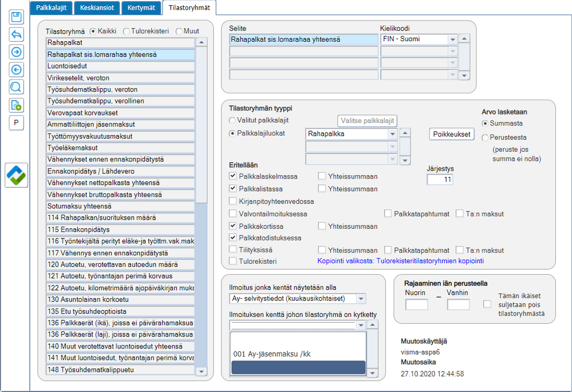Image resolution: width=572 pixels, height=392 pixels.
Task: Check Yhteissummaan beside Tilityksissä
Action: pyautogui.click(x=321, y=250)
